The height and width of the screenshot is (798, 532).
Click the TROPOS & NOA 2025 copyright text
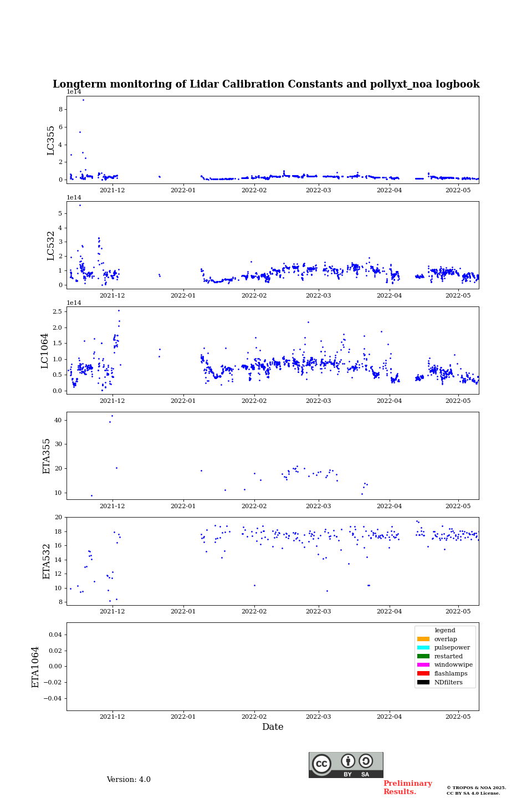point(476,787)
